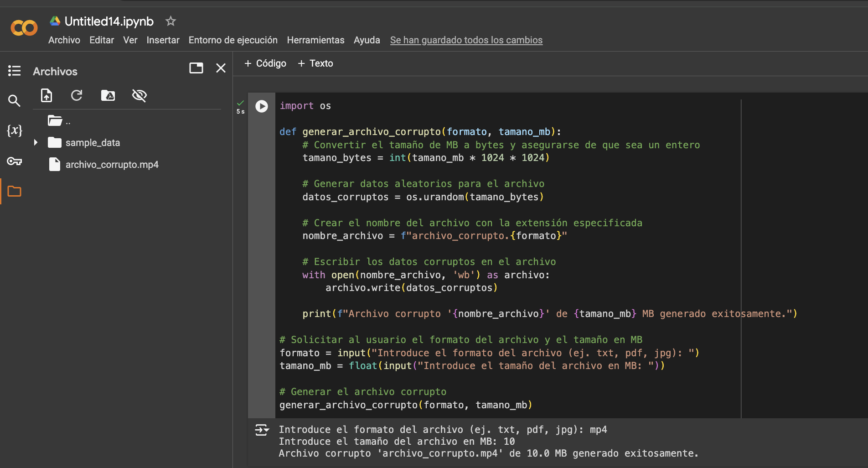The height and width of the screenshot is (468, 868).
Task: Add a new code cell with Código
Action: pos(265,63)
